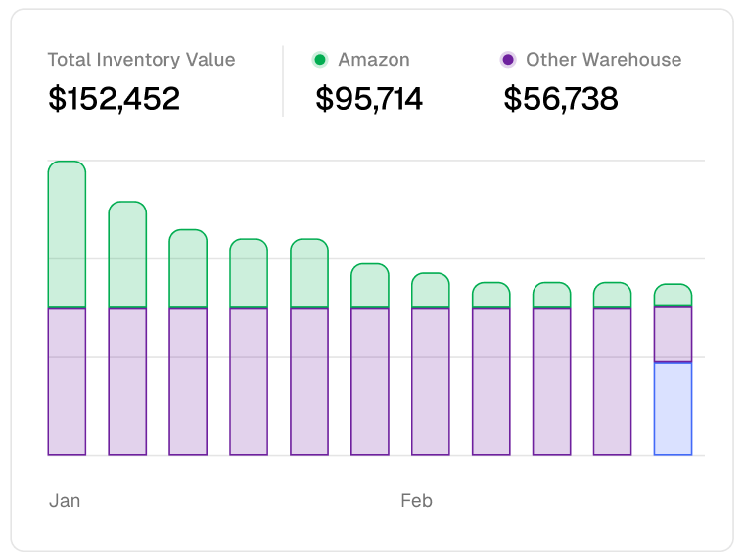
Task: Click the purple segment in the last bar
Action: (x=673, y=335)
